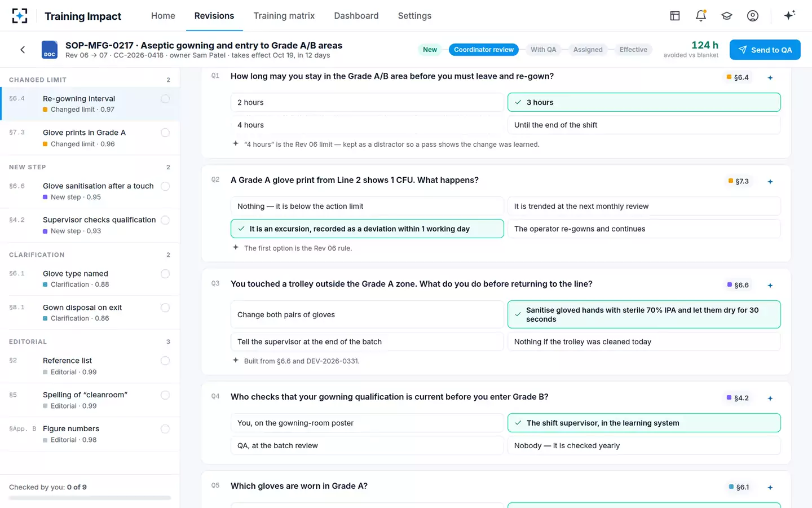Click the With QA stage pill
The image size is (812, 508).
pyautogui.click(x=544, y=50)
